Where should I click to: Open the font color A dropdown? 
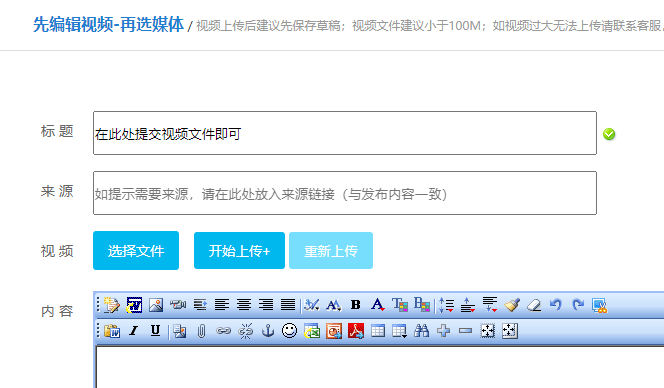[378, 305]
